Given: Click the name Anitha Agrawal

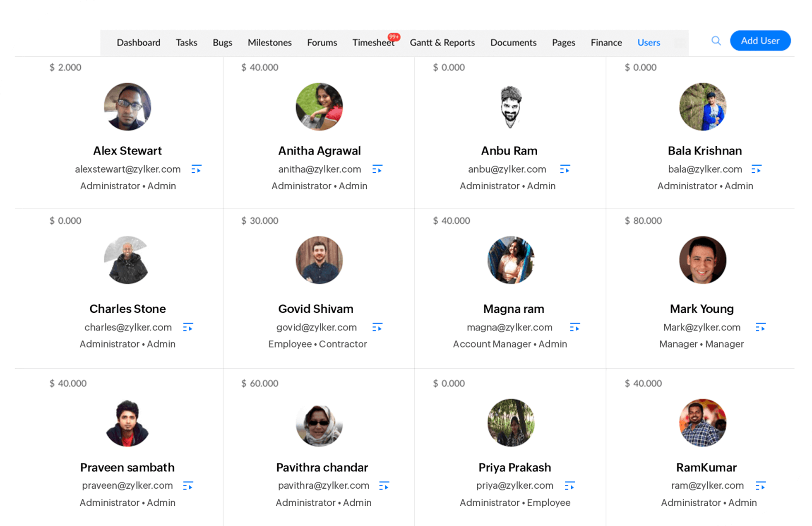Looking at the screenshot, I should [319, 150].
